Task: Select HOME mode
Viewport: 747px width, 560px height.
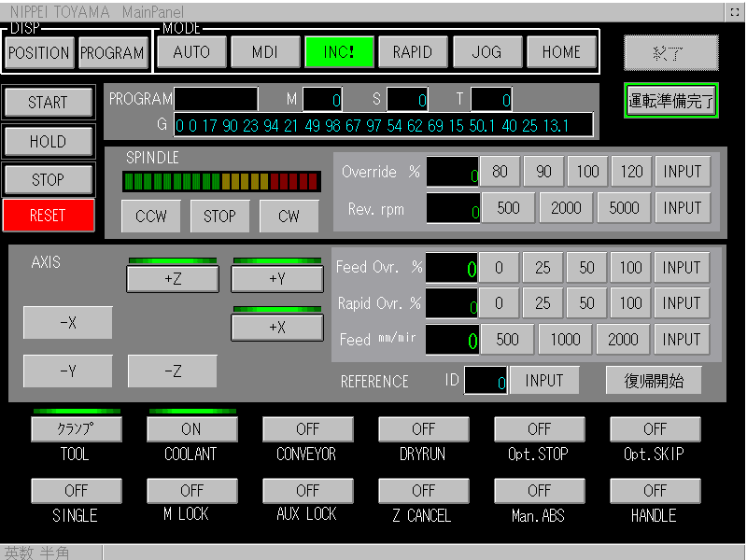Action: [x=561, y=52]
